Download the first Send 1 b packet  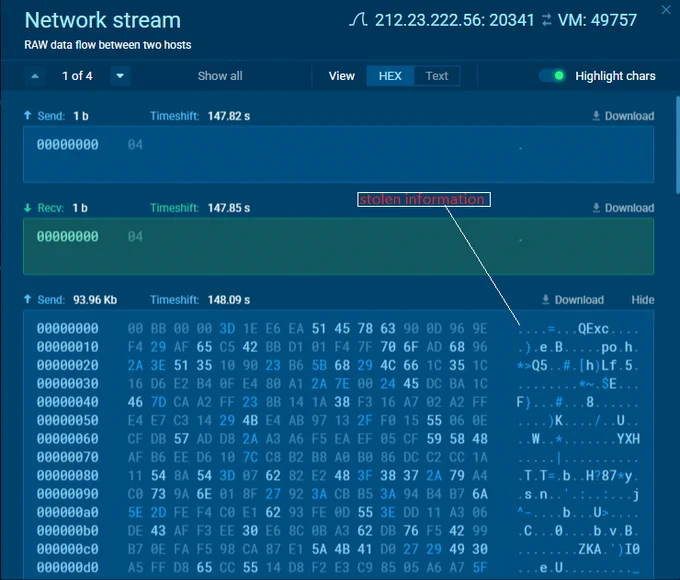(x=623, y=116)
